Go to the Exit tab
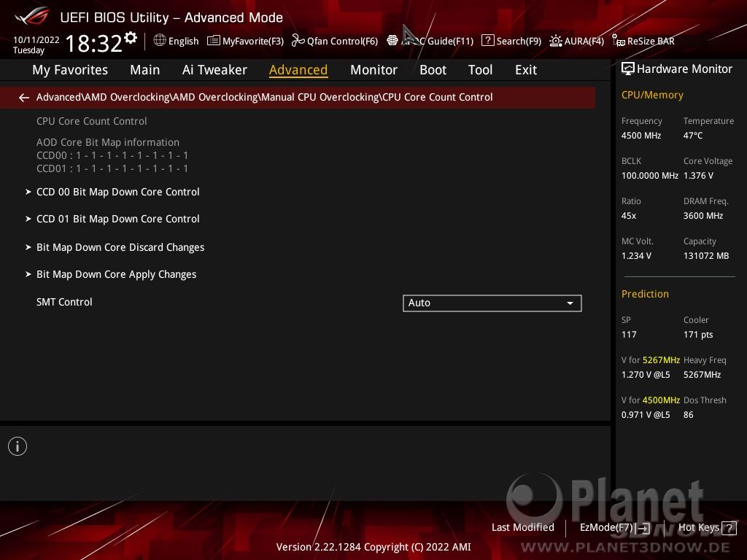The height and width of the screenshot is (560, 747). click(x=526, y=70)
